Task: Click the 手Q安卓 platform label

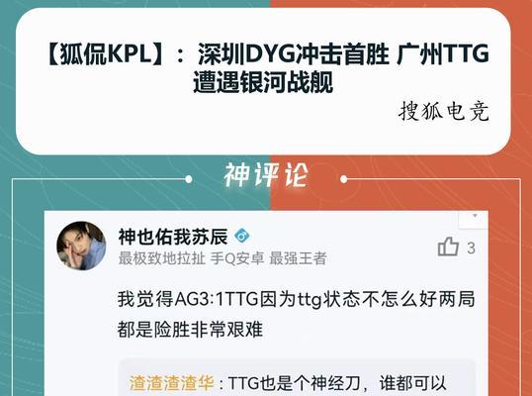Action: (x=237, y=258)
